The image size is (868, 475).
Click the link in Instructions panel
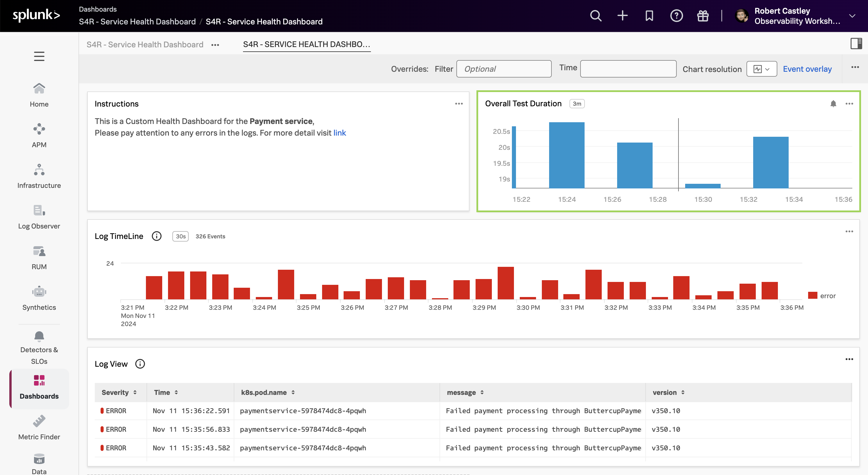(x=339, y=132)
